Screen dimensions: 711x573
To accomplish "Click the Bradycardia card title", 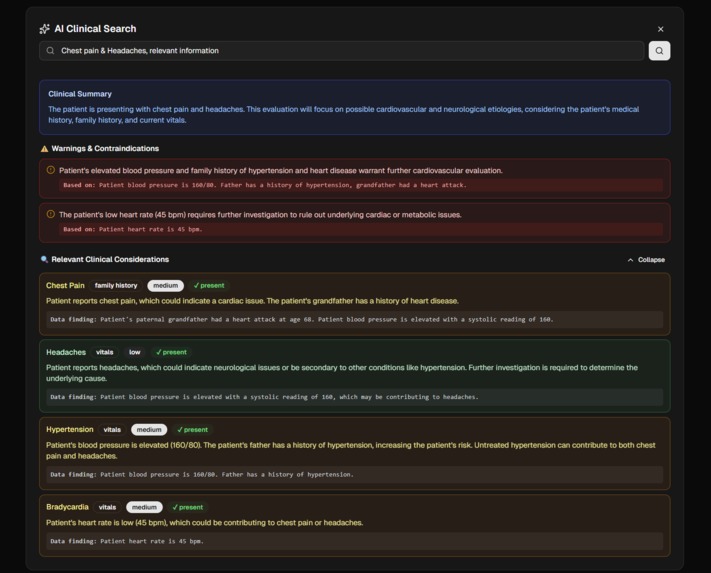I will (x=67, y=507).
